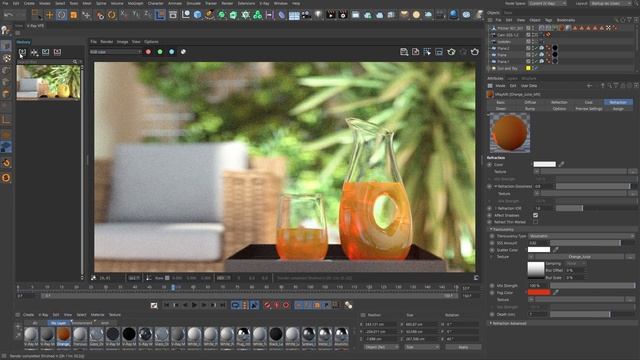Open the VFB Options menu

(x=151, y=42)
